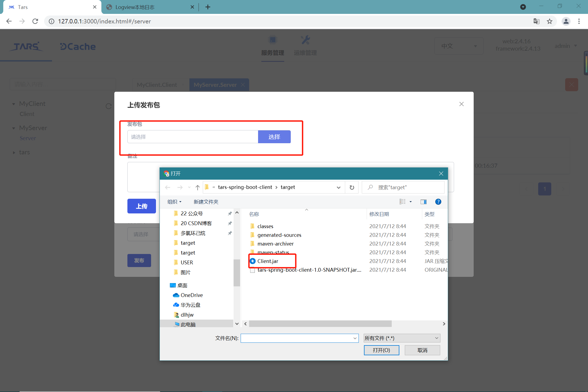Image resolution: width=588 pixels, height=392 pixels.
Task: Toggle the preview pane icon
Action: (x=423, y=202)
